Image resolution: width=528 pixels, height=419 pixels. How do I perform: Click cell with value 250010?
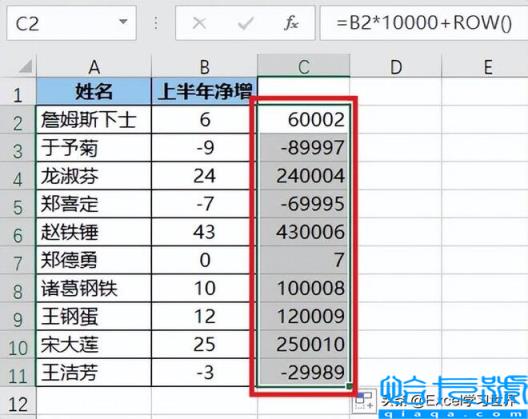tap(303, 345)
